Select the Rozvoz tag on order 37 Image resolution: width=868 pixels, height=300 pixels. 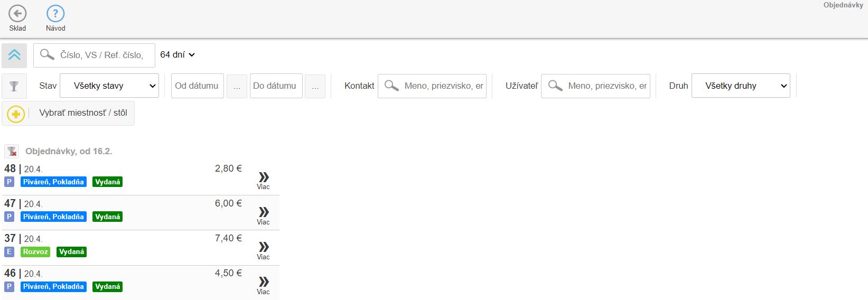(35, 252)
